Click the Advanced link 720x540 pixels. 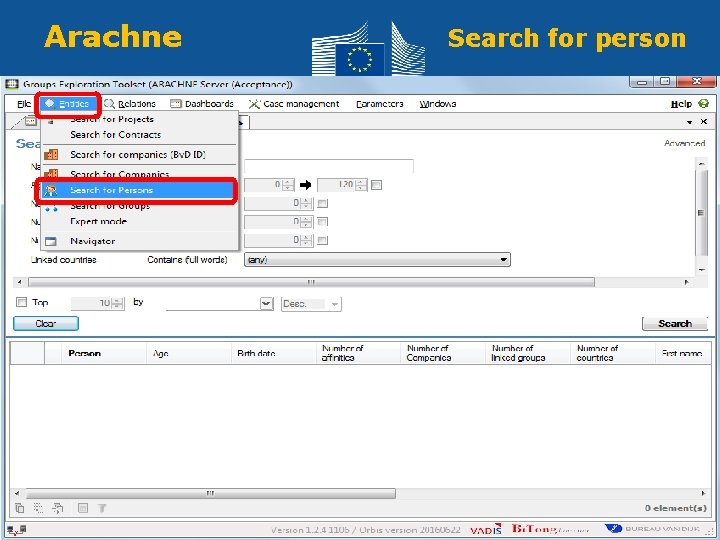[684, 143]
